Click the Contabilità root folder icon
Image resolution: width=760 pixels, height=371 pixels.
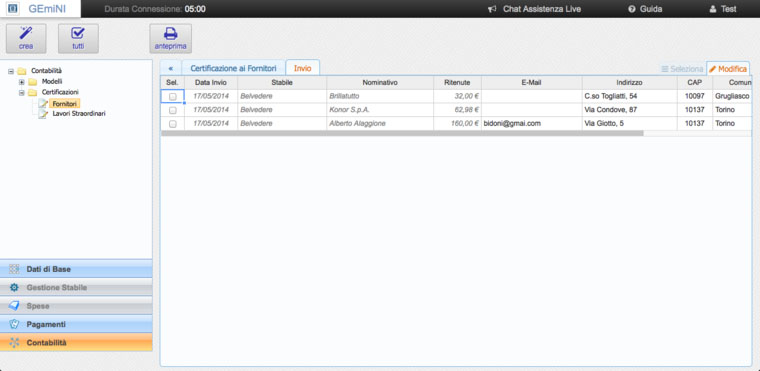22,71
